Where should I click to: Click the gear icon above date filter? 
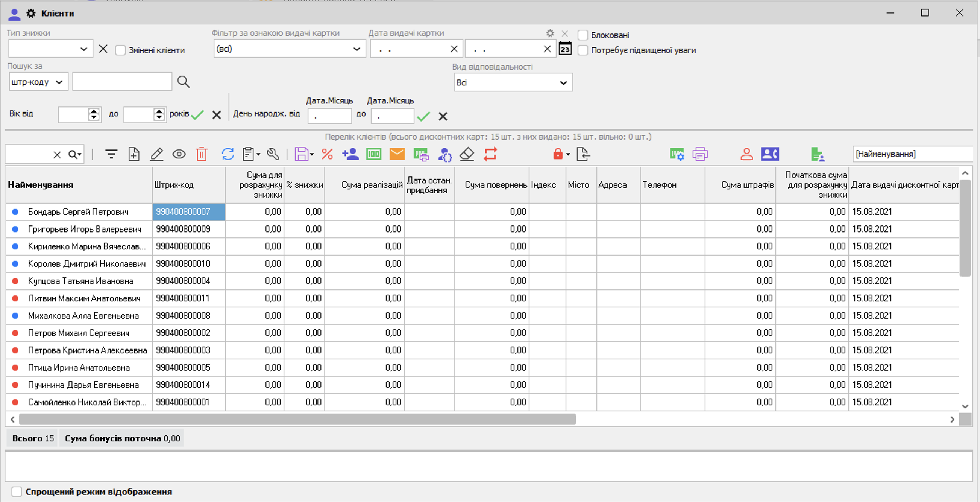click(x=550, y=33)
